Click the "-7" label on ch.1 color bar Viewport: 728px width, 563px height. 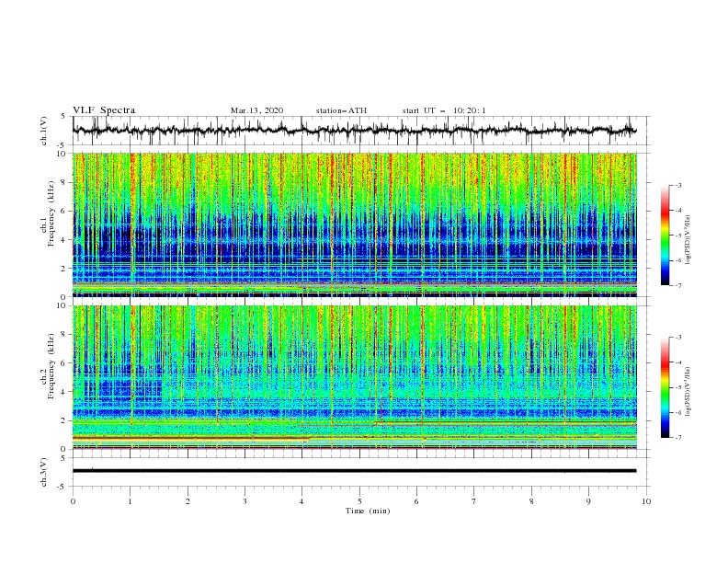pos(678,286)
